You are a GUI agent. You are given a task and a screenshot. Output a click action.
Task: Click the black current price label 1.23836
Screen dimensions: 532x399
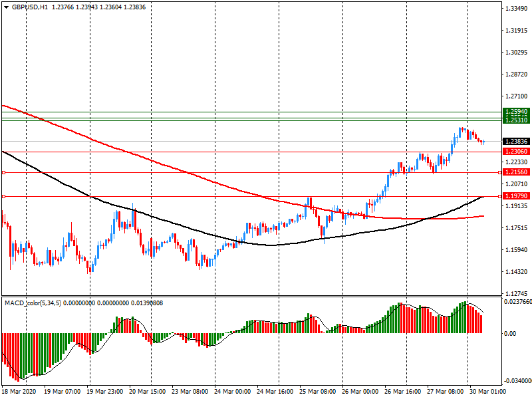517,142
